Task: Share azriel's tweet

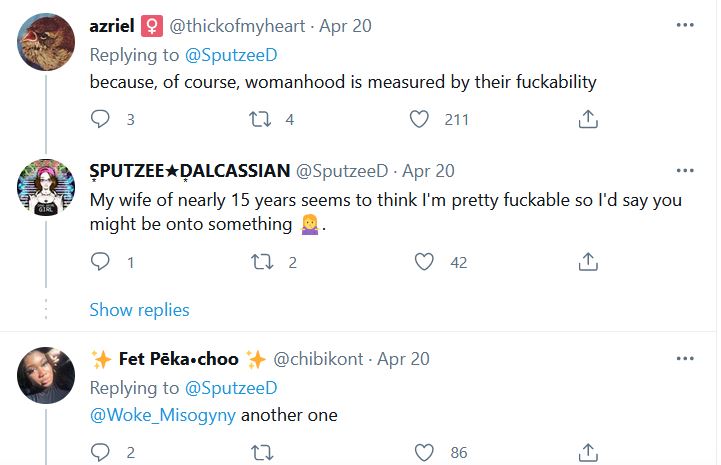Action: click(x=588, y=119)
